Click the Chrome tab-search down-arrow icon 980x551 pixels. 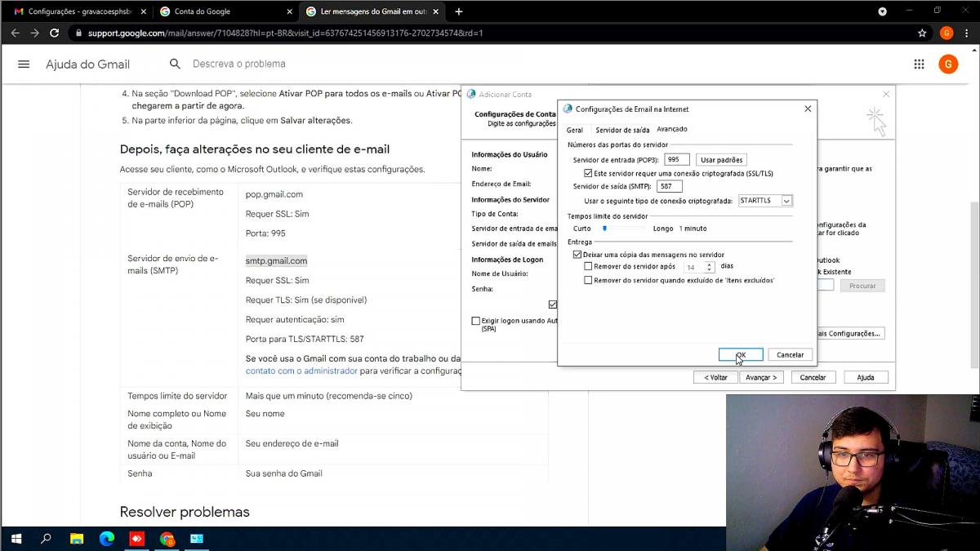click(x=882, y=11)
